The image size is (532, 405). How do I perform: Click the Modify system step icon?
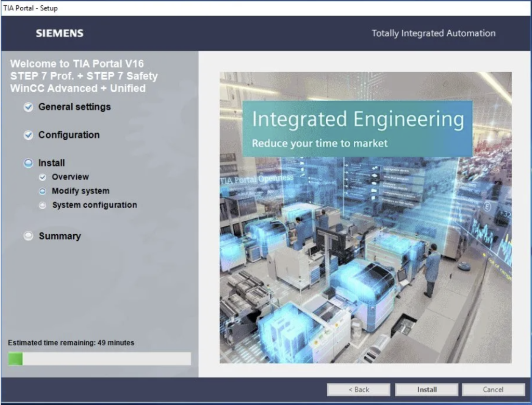pyautogui.click(x=43, y=191)
